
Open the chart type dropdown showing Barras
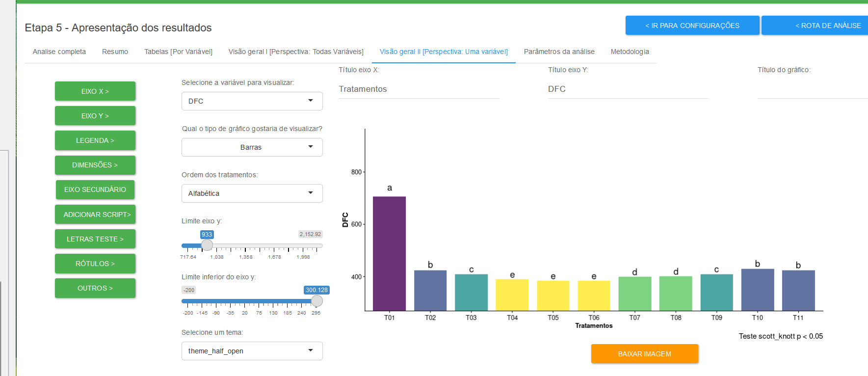coord(252,147)
